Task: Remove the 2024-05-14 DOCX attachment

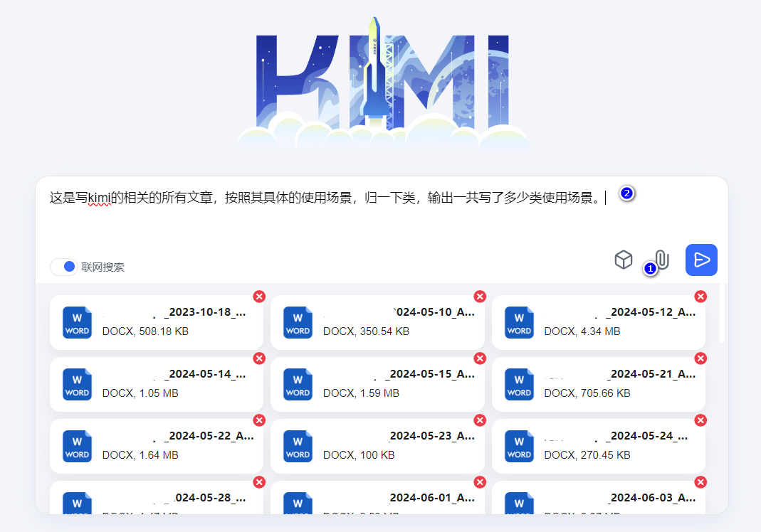Action: (x=260, y=358)
